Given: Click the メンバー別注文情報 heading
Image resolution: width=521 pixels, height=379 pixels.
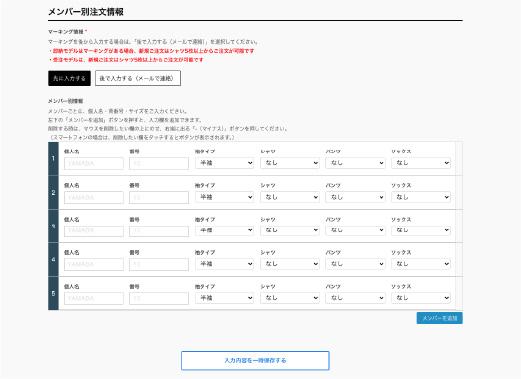Looking at the screenshot, I should pyautogui.click(x=86, y=12).
